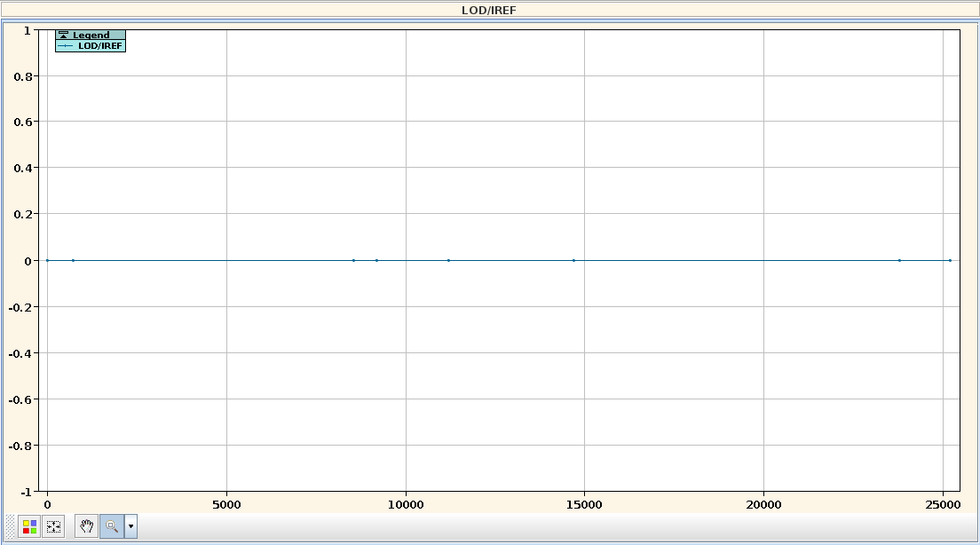Image resolution: width=980 pixels, height=545 pixels.
Task: Click the LOD/IREF line marker in legend
Action: pos(66,46)
